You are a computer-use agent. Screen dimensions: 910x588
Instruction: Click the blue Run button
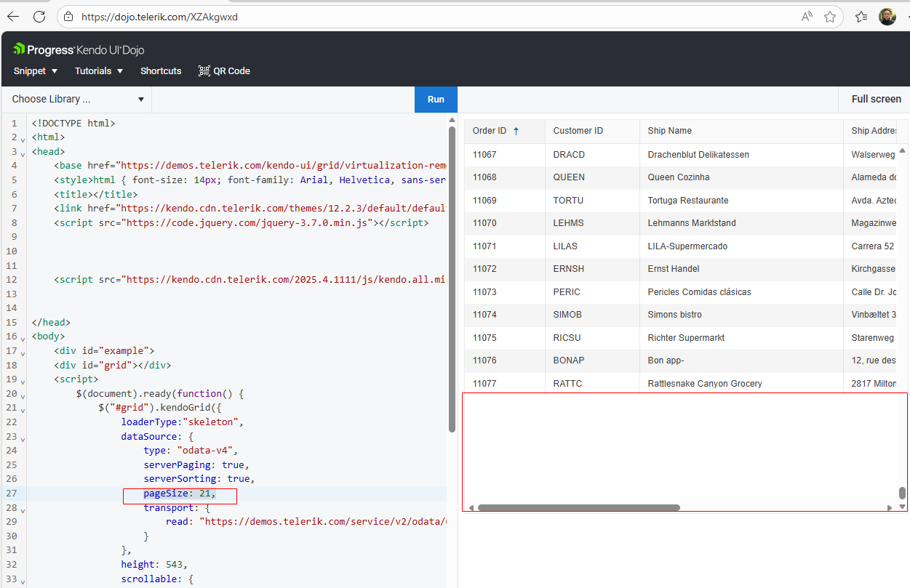[x=436, y=99]
